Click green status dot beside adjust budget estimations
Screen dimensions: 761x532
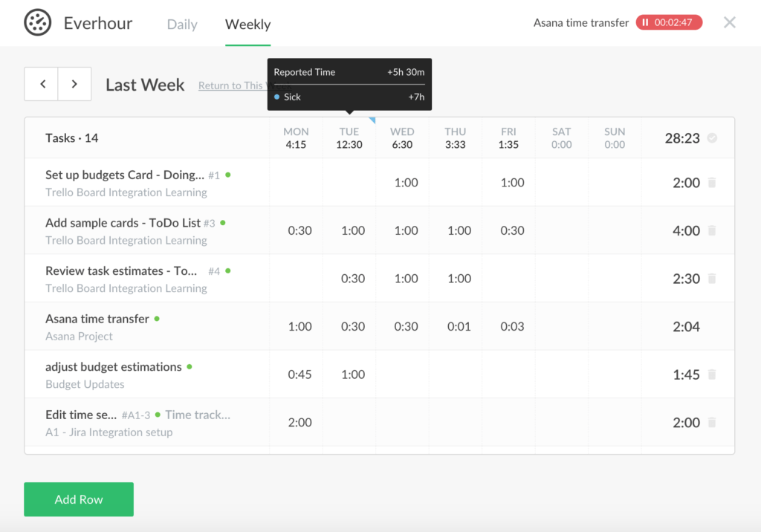(190, 367)
